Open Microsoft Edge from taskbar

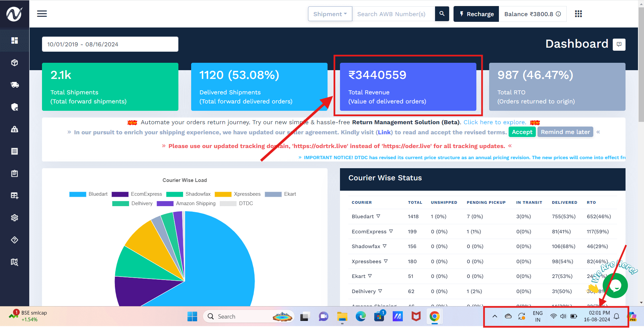(x=361, y=317)
